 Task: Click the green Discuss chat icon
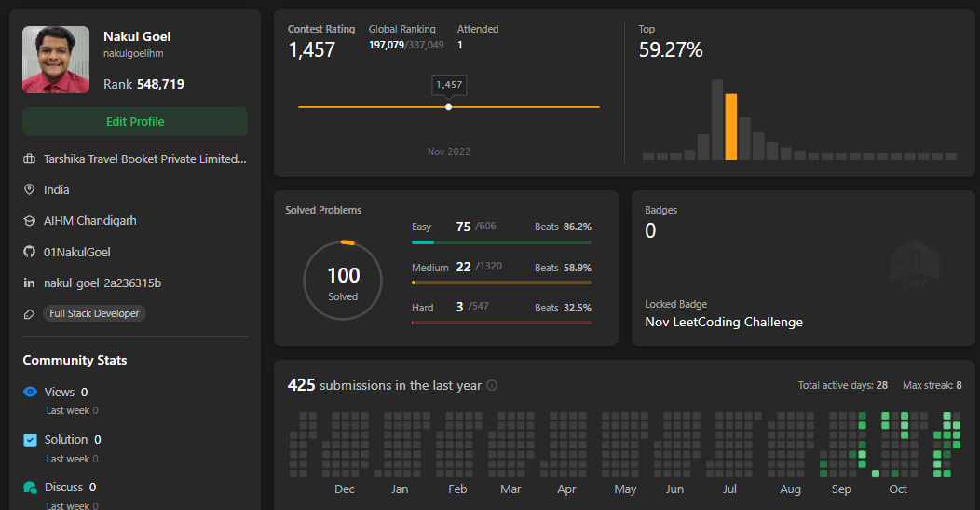tap(30, 488)
